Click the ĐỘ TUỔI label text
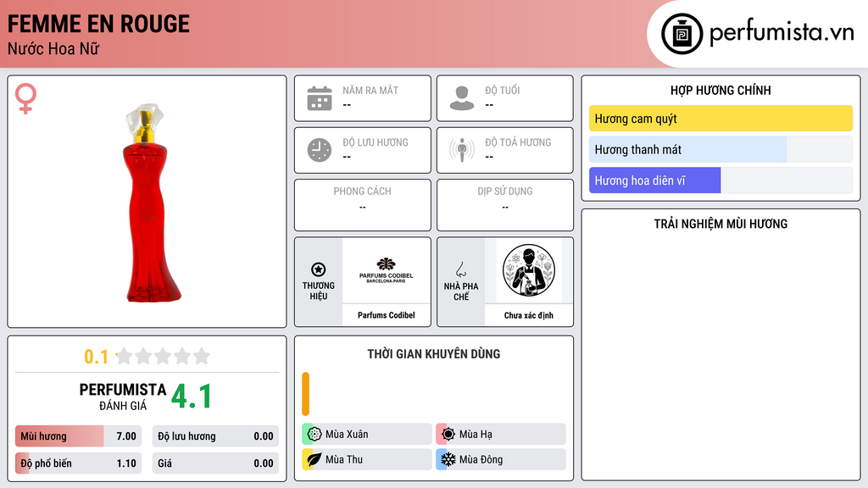This screenshot has width=868, height=488. [502, 90]
